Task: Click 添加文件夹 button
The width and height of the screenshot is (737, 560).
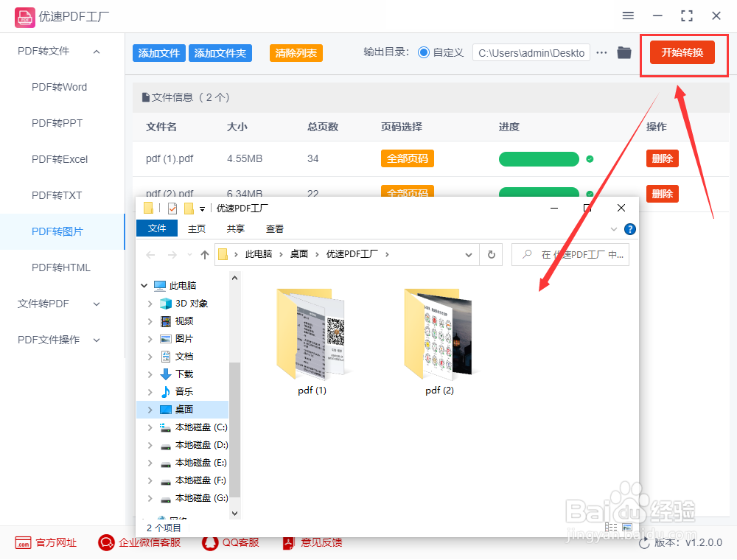Action: pyautogui.click(x=220, y=53)
